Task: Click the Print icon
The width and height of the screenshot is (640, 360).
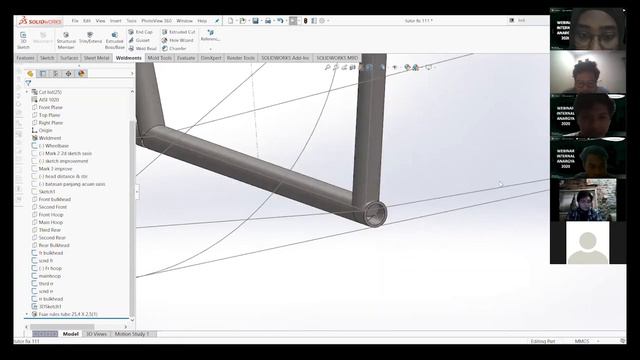Action: (268, 20)
